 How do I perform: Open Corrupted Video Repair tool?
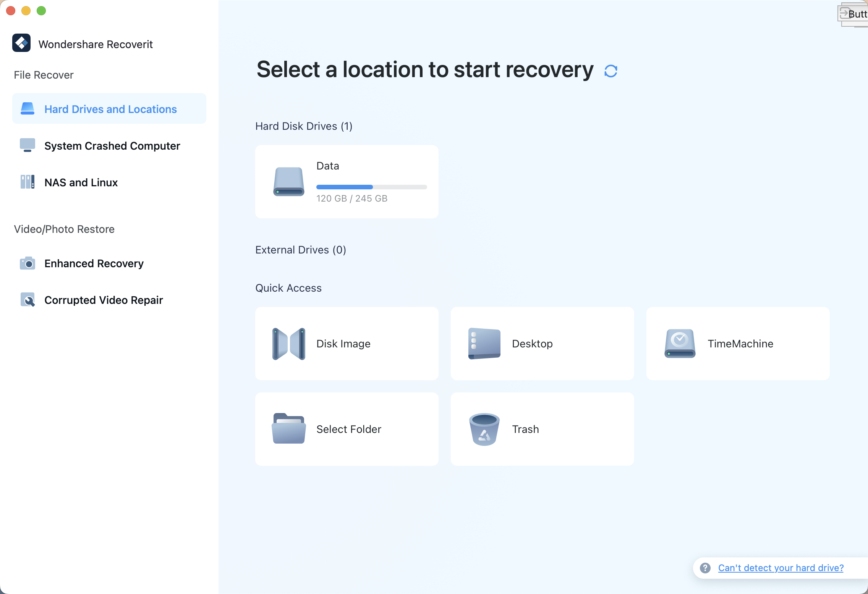coord(109,300)
